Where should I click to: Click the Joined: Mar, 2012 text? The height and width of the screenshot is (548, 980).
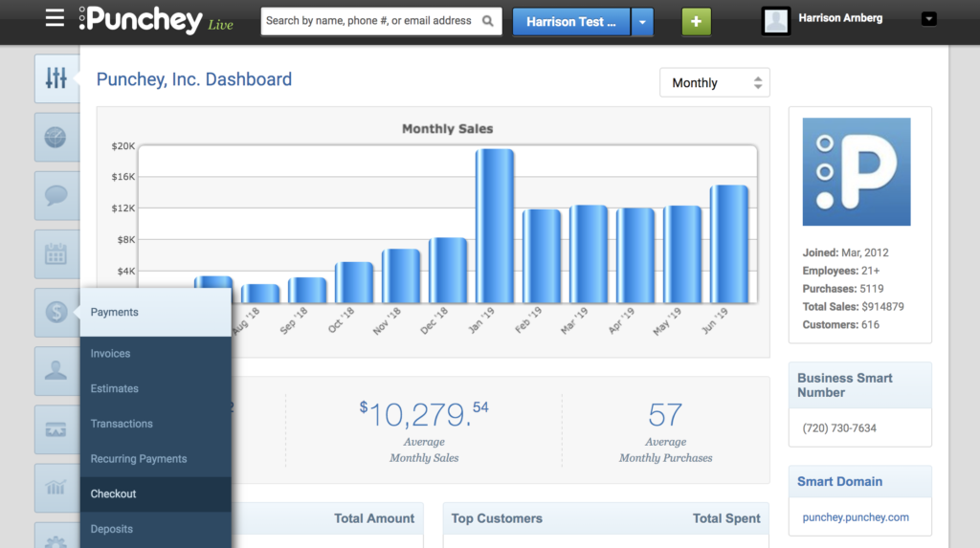pyautogui.click(x=846, y=253)
